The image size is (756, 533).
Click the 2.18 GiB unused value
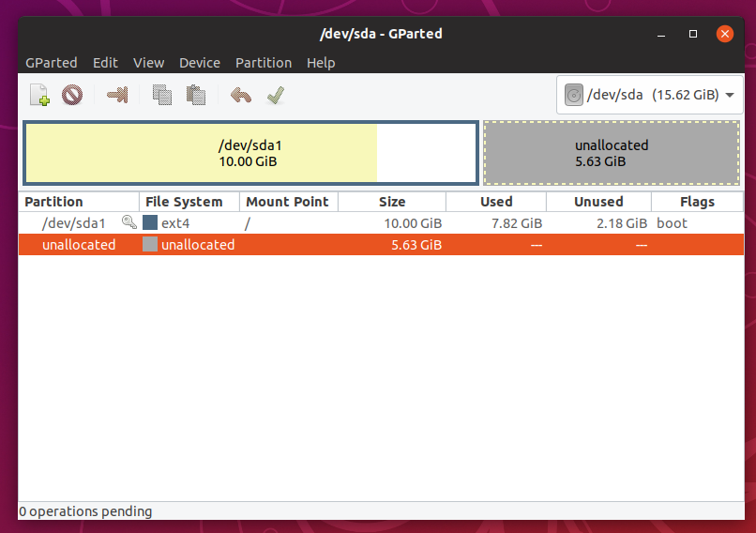pyautogui.click(x=622, y=223)
